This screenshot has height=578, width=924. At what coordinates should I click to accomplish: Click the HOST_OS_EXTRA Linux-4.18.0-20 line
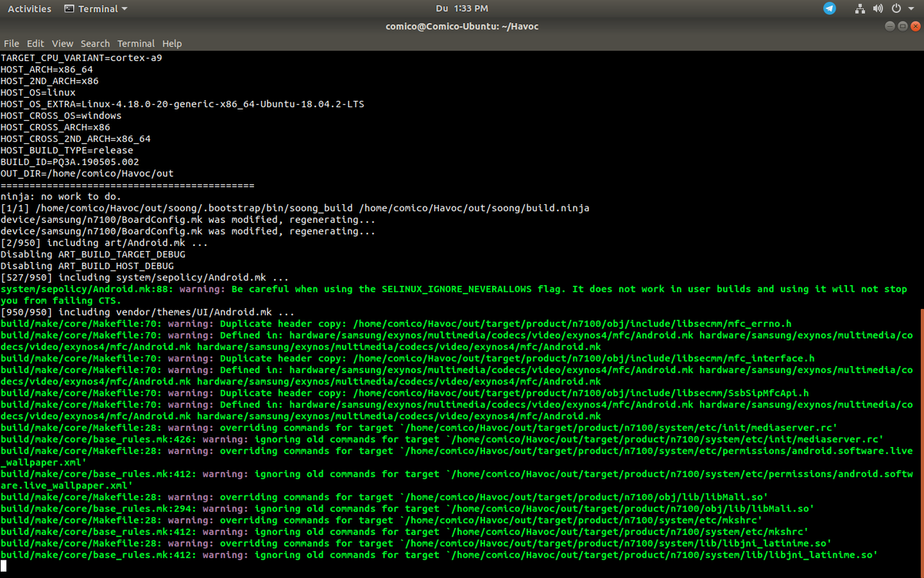pyautogui.click(x=182, y=104)
